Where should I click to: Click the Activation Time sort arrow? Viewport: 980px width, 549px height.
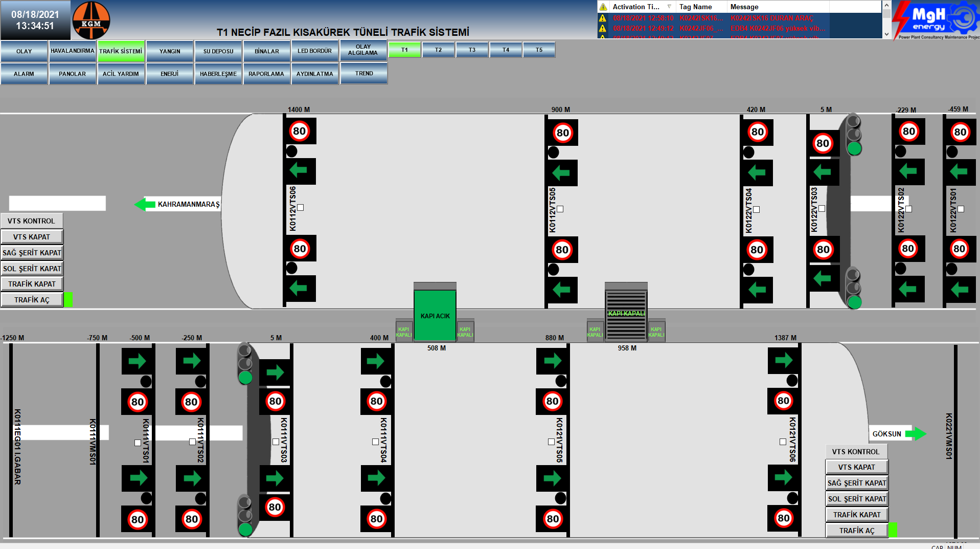(669, 7)
